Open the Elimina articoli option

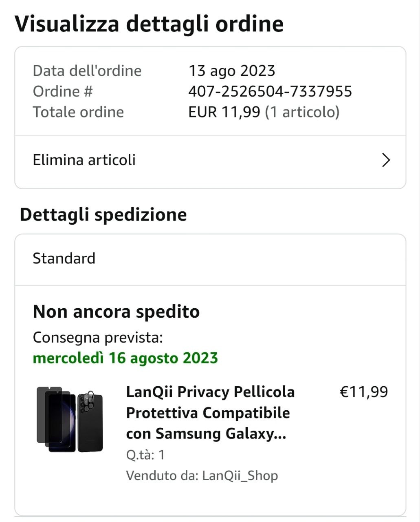point(84,160)
